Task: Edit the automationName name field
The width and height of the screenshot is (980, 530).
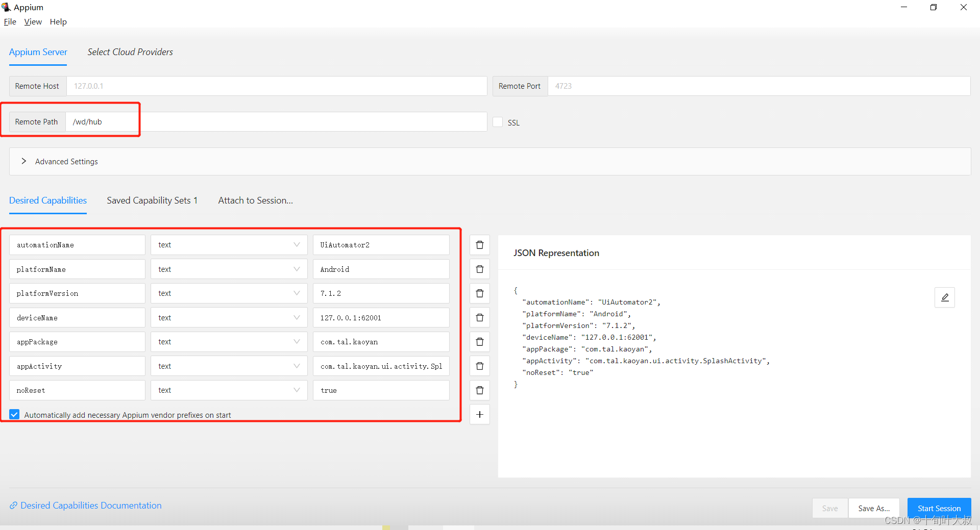Action: 77,245
